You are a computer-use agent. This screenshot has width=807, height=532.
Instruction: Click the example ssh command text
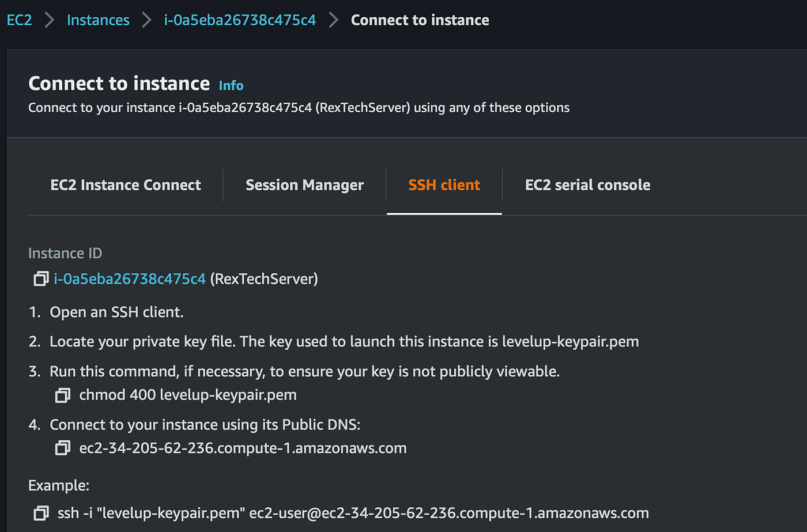point(353,514)
